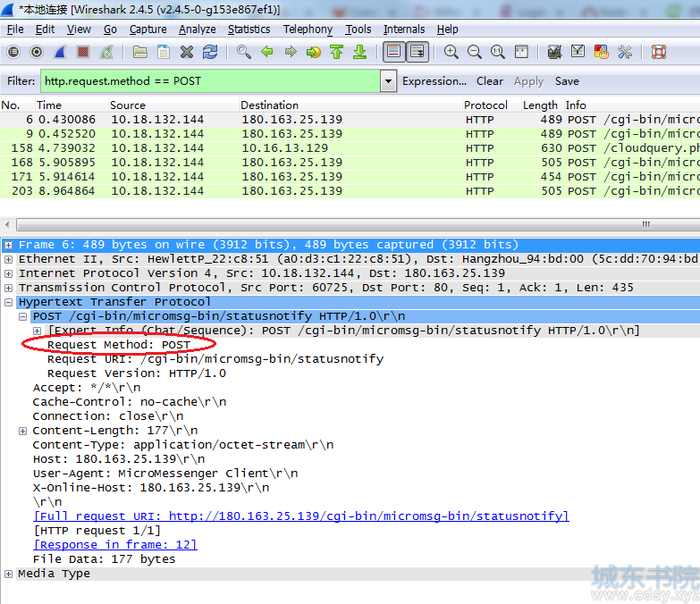Open the Tools menu

[x=358, y=29]
